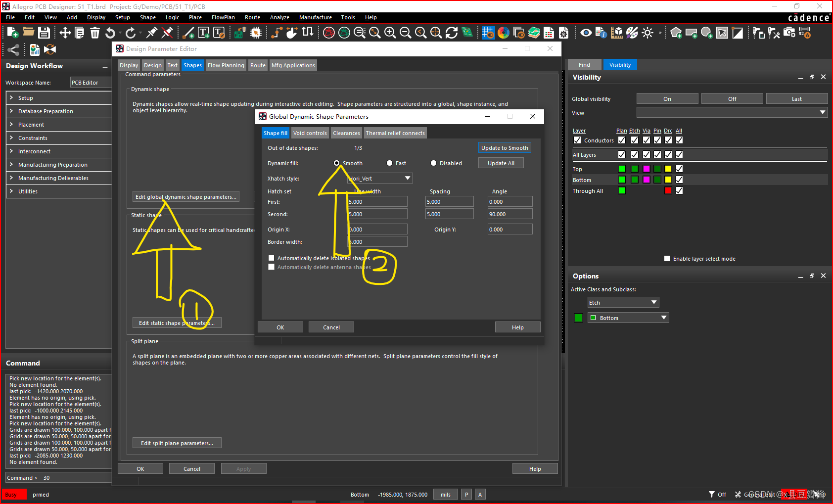
Task: Select the Shape Add polygon icon
Action: tap(676, 33)
